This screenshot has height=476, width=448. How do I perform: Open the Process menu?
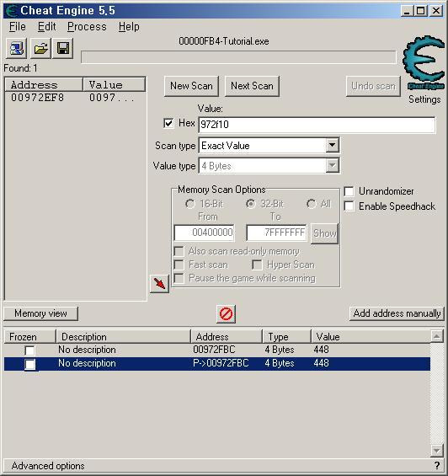click(x=87, y=27)
